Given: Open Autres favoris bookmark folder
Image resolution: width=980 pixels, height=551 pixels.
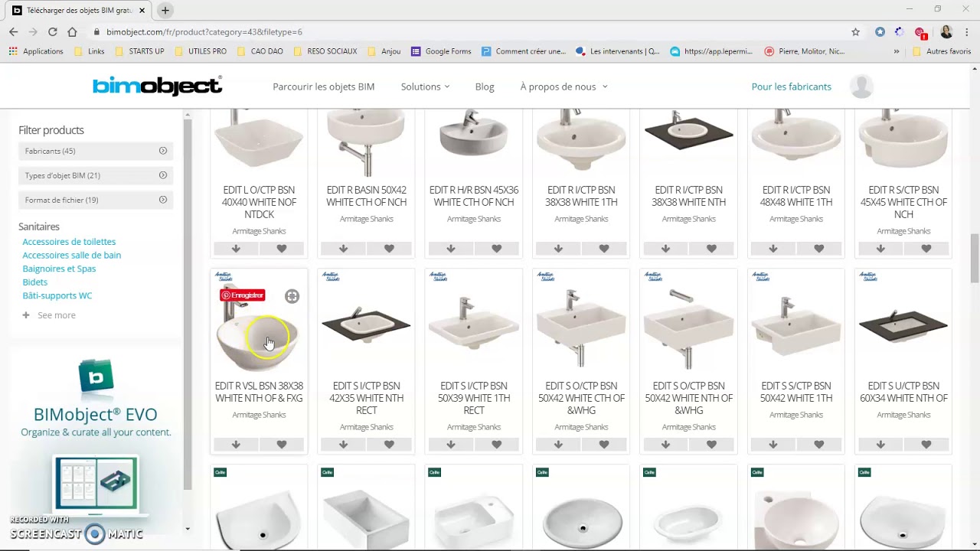Looking at the screenshot, I should pos(942,51).
